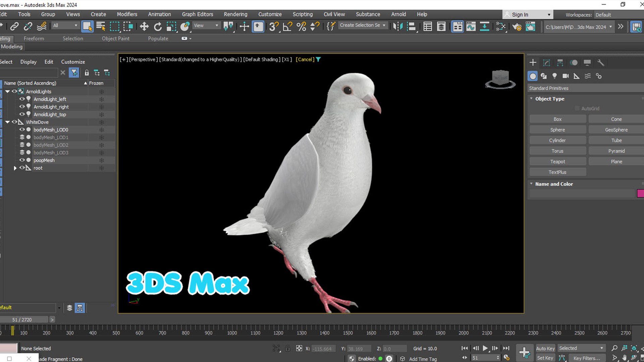Image resolution: width=644 pixels, height=362 pixels.
Task: Open the Standard Primitives dropdown
Action: [x=585, y=88]
